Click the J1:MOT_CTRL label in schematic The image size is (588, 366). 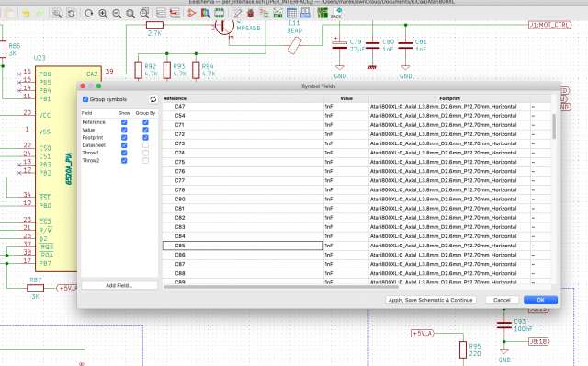pyautogui.click(x=549, y=25)
